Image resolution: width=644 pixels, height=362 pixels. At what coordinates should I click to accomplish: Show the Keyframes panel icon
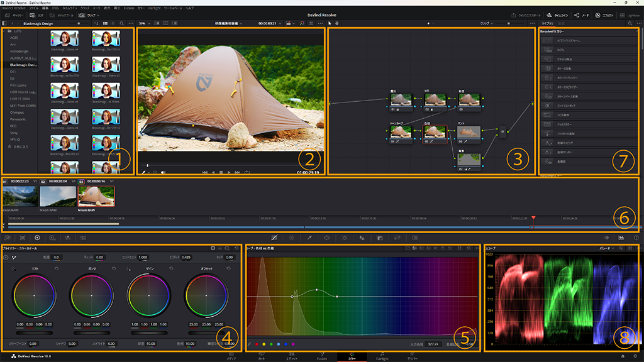(606, 238)
